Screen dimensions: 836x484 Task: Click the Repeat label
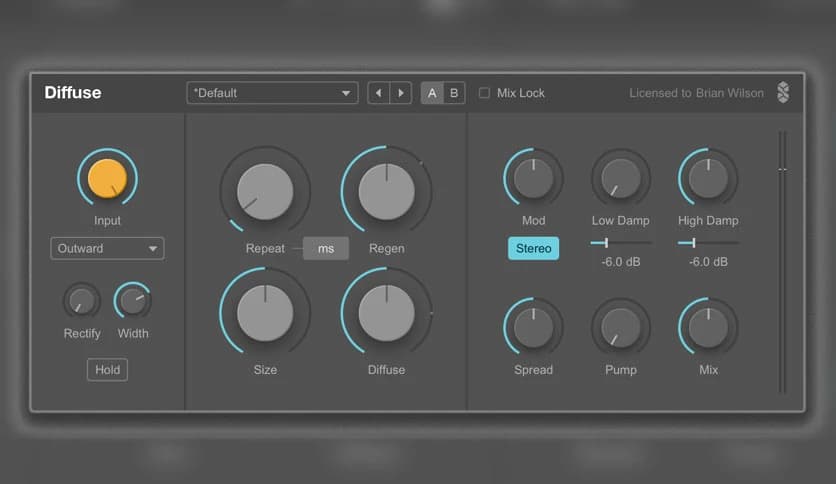(265, 248)
